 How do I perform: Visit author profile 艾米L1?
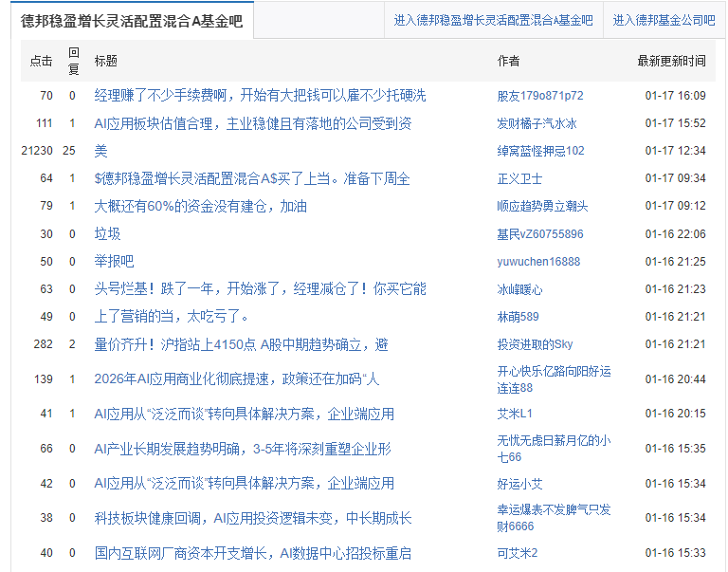515,414
